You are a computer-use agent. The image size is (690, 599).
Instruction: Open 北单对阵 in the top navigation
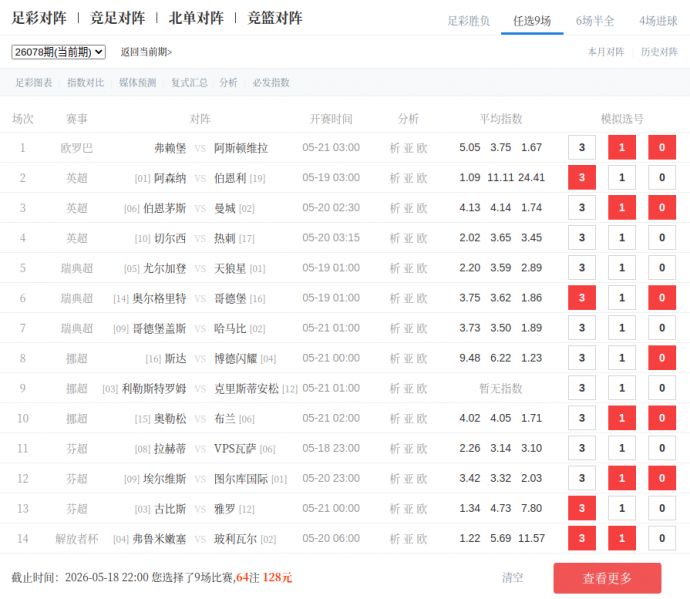(196, 18)
